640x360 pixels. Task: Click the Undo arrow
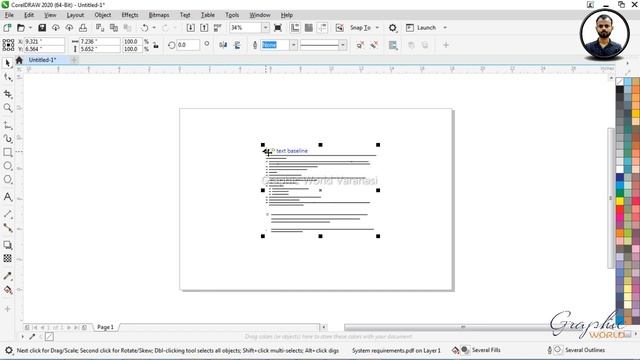pyautogui.click(x=144, y=28)
